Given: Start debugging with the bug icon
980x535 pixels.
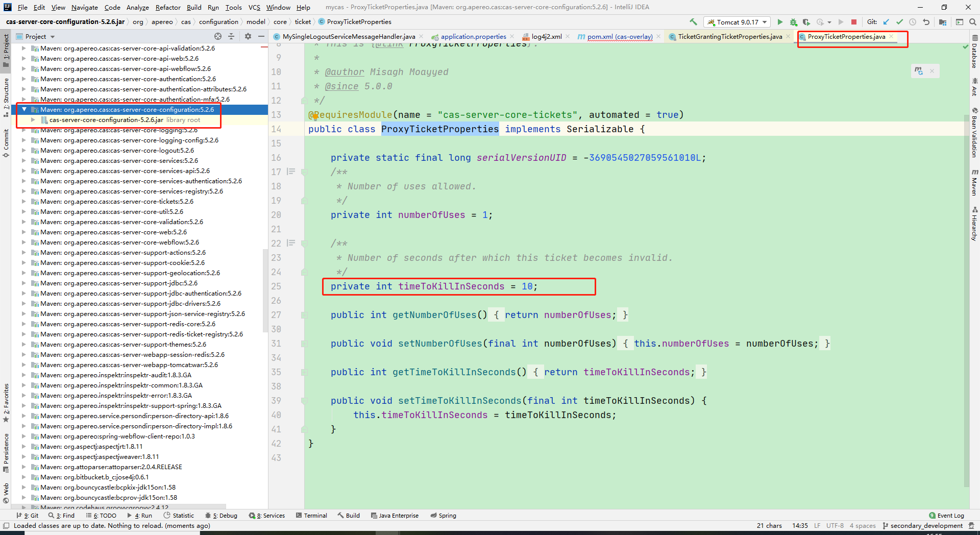Looking at the screenshot, I should (793, 22).
